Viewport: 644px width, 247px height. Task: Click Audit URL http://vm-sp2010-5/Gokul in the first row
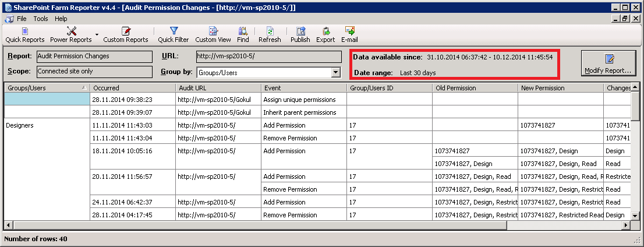pos(218,100)
